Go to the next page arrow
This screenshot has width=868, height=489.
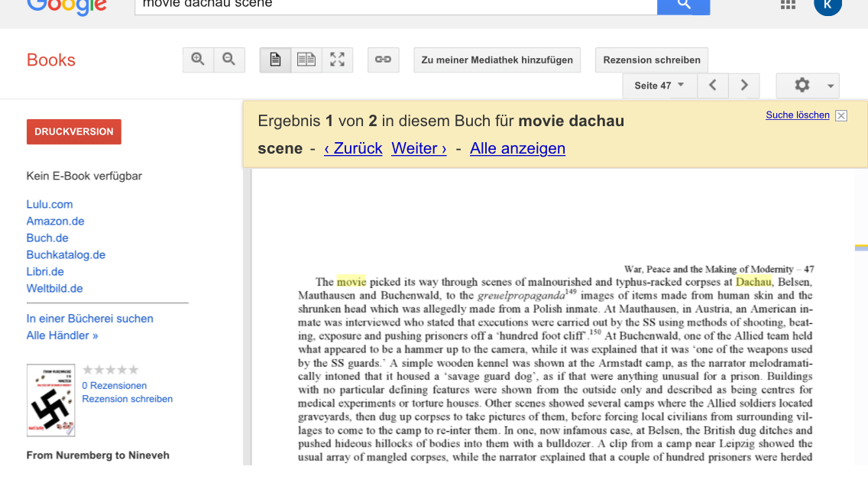(744, 86)
